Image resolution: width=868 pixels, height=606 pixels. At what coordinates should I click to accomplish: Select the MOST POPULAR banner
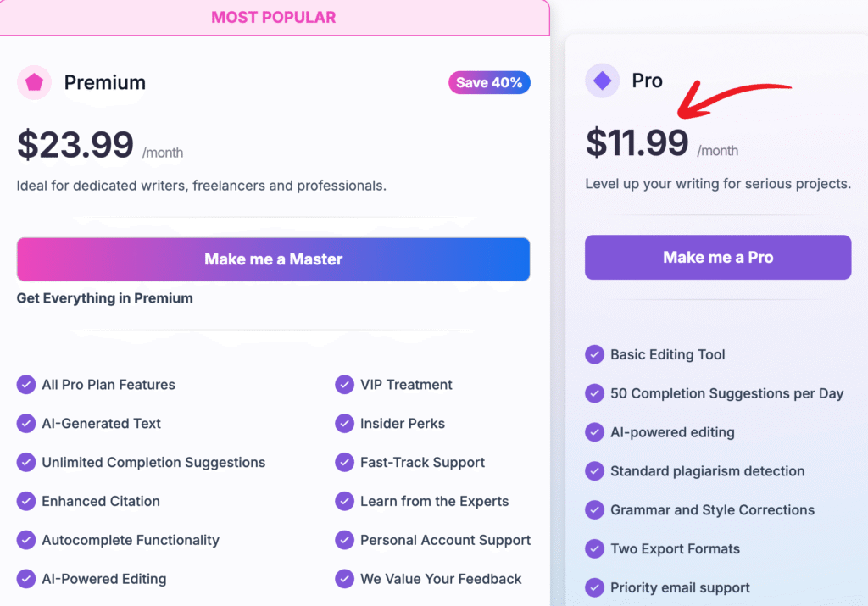coord(273,17)
